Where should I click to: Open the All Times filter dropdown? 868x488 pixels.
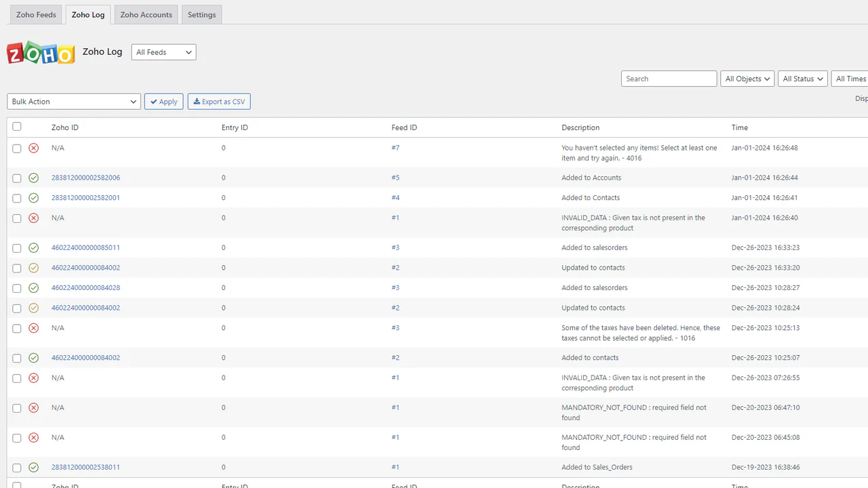click(x=850, y=79)
